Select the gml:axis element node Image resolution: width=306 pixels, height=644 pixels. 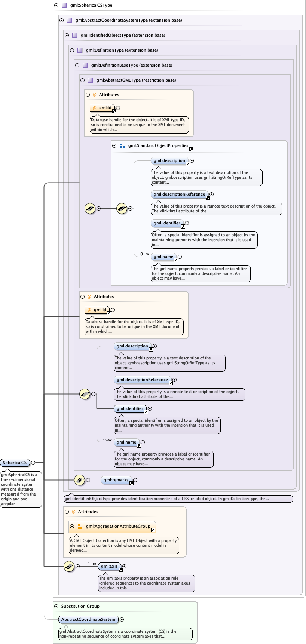(109, 566)
